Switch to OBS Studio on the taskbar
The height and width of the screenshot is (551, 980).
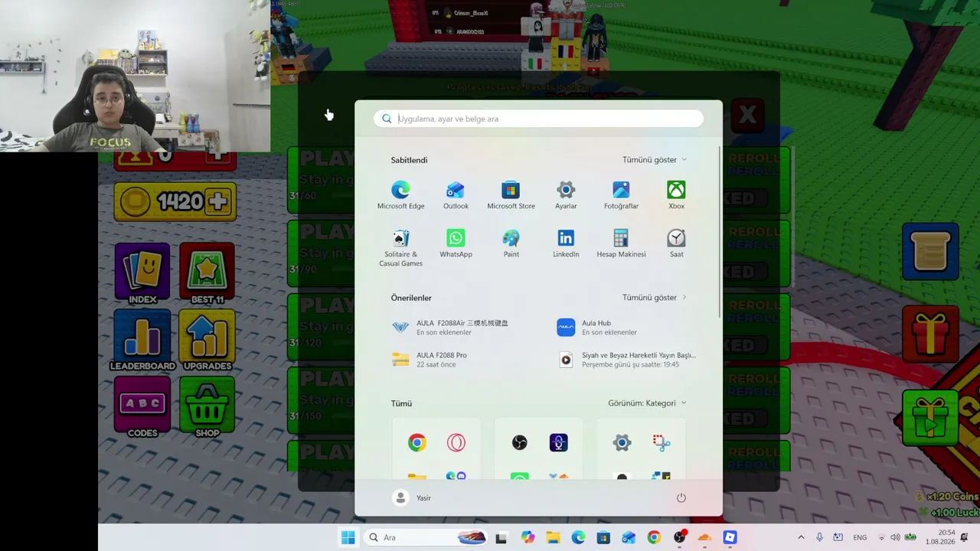click(x=679, y=537)
